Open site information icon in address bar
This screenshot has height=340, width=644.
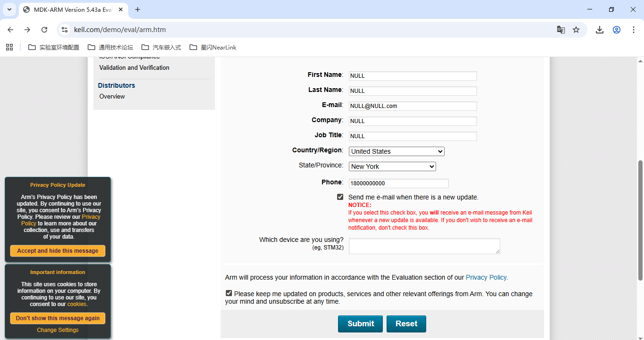click(x=65, y=30)
